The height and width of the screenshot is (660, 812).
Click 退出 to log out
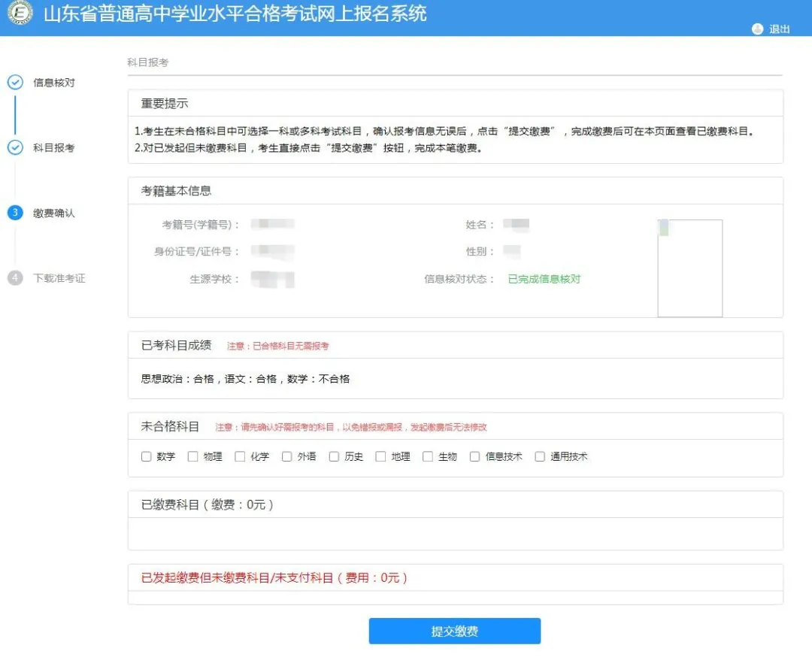(x=780, y=29)
